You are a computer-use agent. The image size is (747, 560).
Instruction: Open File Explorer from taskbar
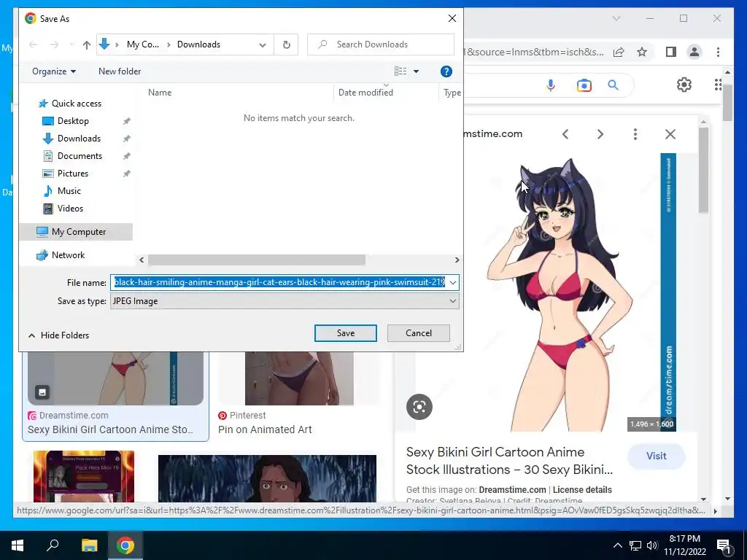coord(89,545)
